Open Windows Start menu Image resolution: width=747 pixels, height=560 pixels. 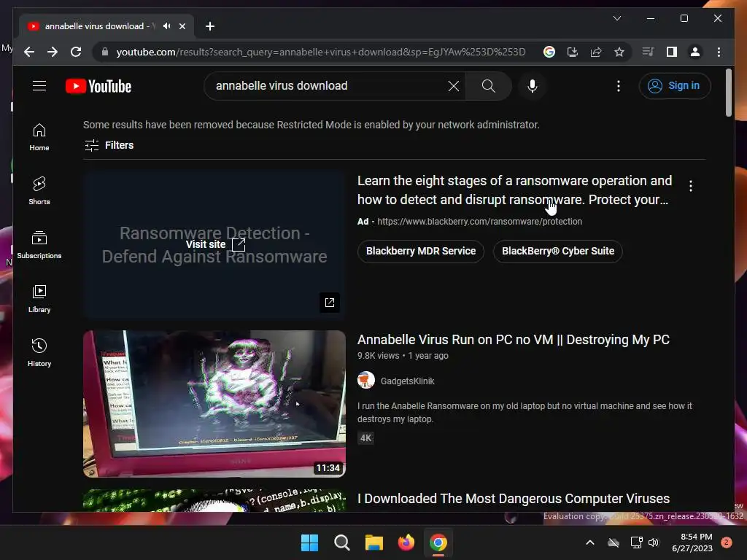309,542
